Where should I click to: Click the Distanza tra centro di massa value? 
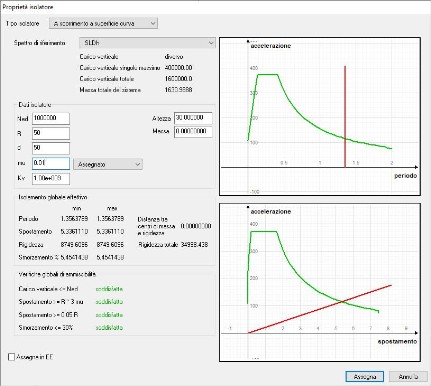[x=196, y=226]
